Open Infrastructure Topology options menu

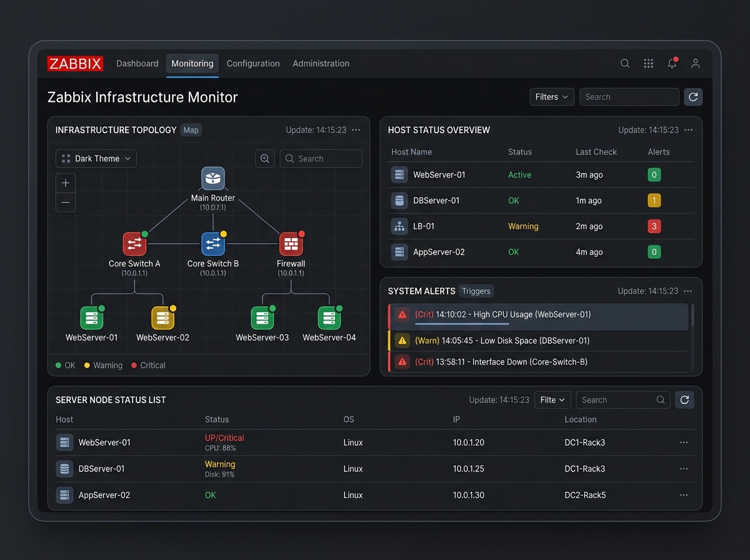click(x=356, y=130)
